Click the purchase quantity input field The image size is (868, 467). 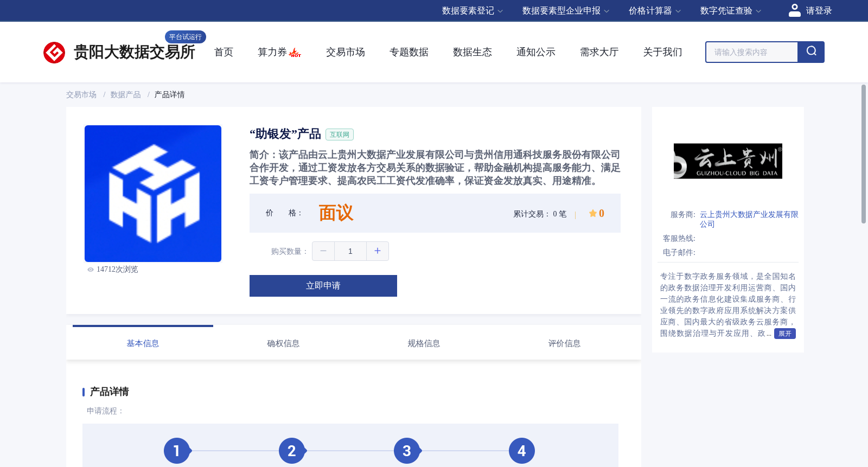coord(350,251)
